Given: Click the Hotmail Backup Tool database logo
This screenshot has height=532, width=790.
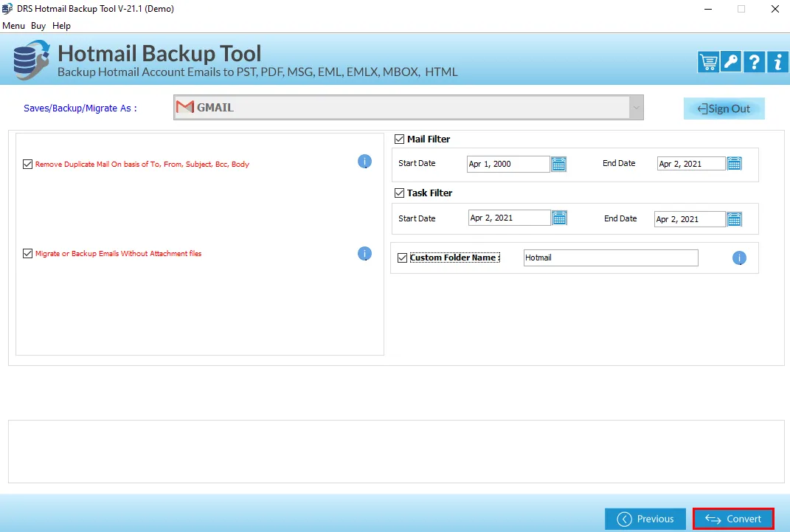Looking at the screenshot, I should tap(31, 61).
